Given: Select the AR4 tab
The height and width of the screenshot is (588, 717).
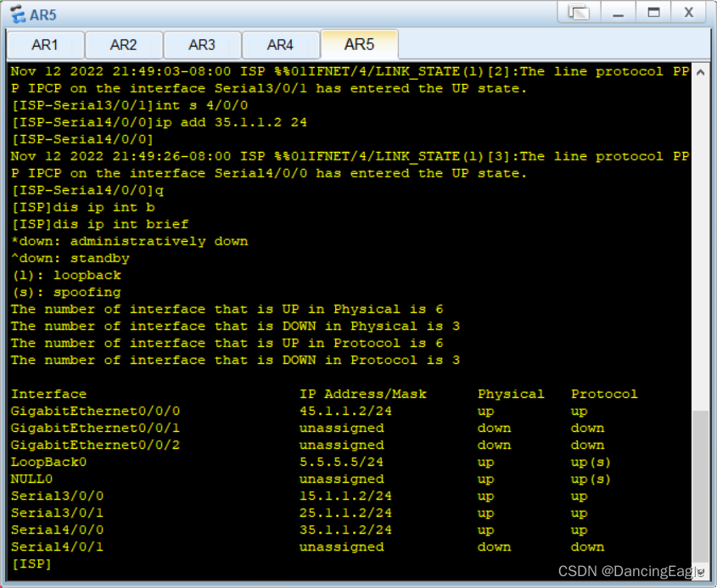Looking at the screenshot, I should (x=280, y=45).
